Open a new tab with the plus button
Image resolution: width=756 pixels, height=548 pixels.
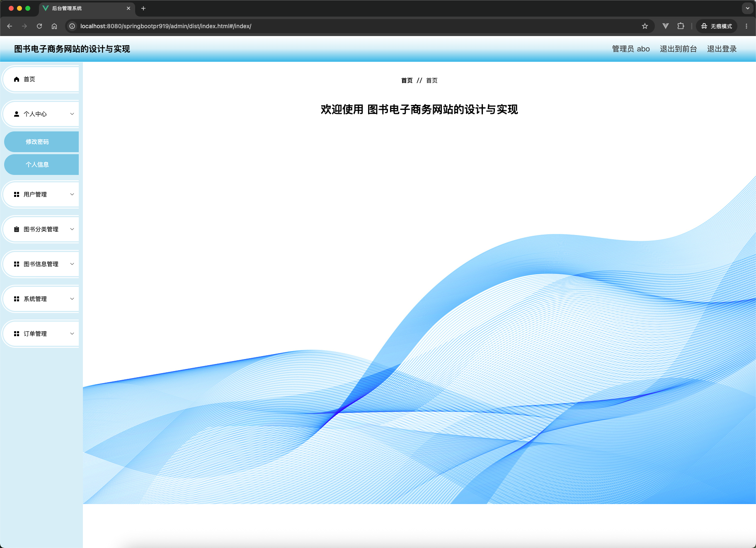[x=143, y=8]
